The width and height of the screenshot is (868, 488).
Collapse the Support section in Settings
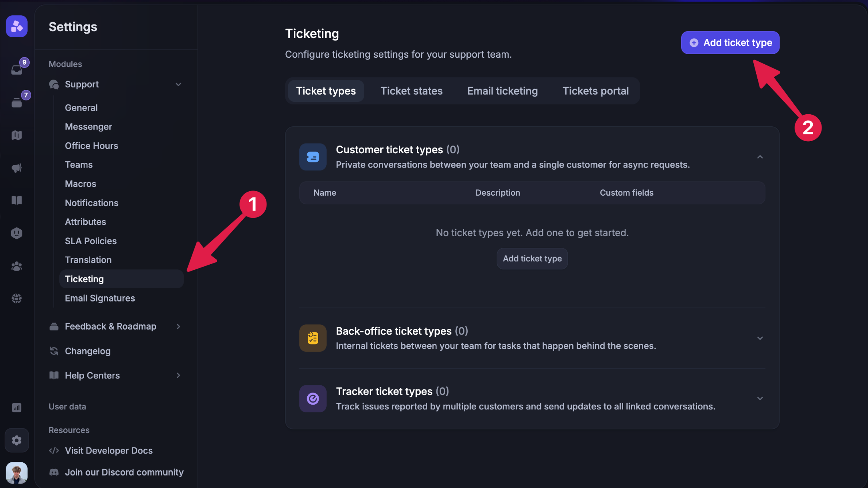coord(179,84)
